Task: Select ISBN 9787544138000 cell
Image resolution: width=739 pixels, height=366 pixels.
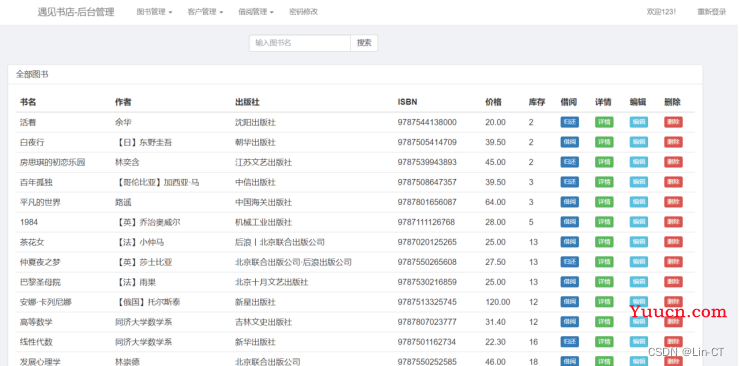Action: pyautogui.click(x=427, y=122)
